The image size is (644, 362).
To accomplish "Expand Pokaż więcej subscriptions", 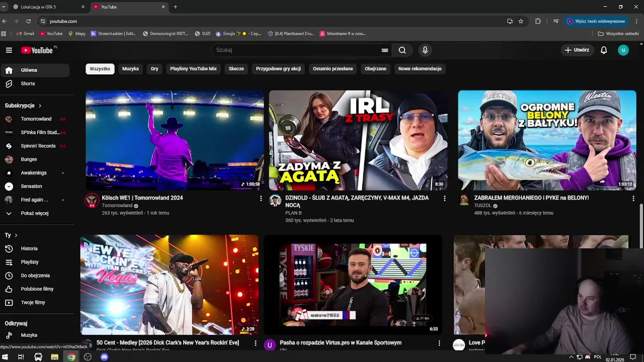I will click(35, 213).
